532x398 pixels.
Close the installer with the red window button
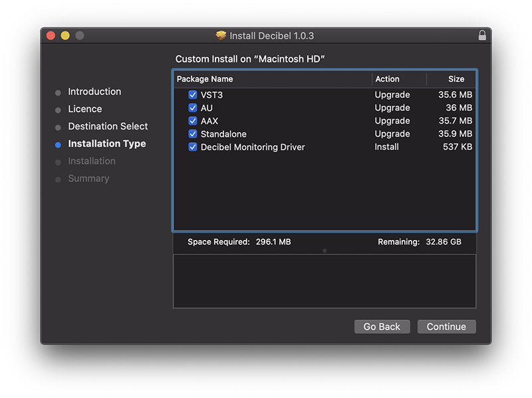[x=51, y=35]
